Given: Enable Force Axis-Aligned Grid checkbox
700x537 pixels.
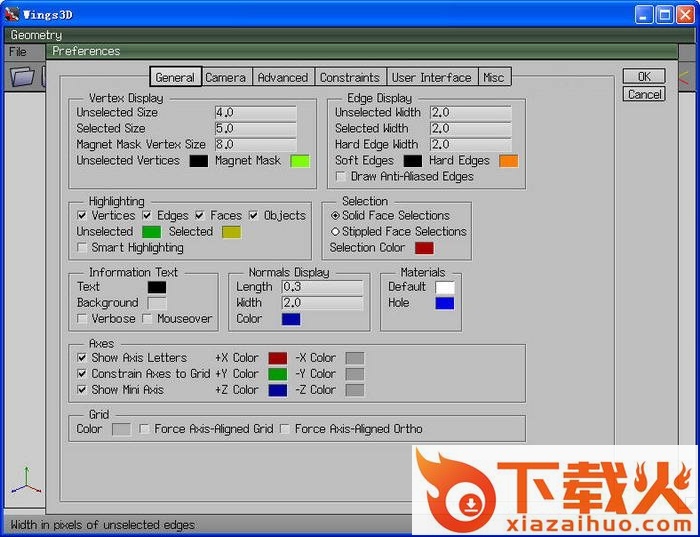Looking at the screenshot, I should [x=145, y=430].
